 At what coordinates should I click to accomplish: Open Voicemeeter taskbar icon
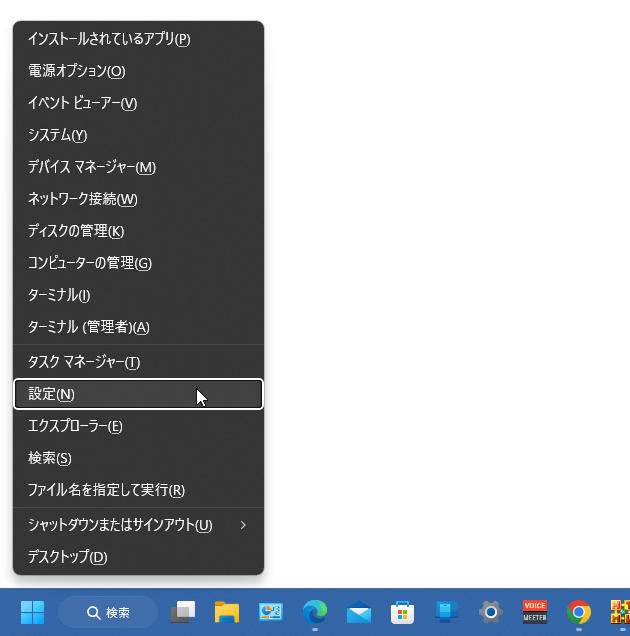pyautogui.click(x=535, y=612)
